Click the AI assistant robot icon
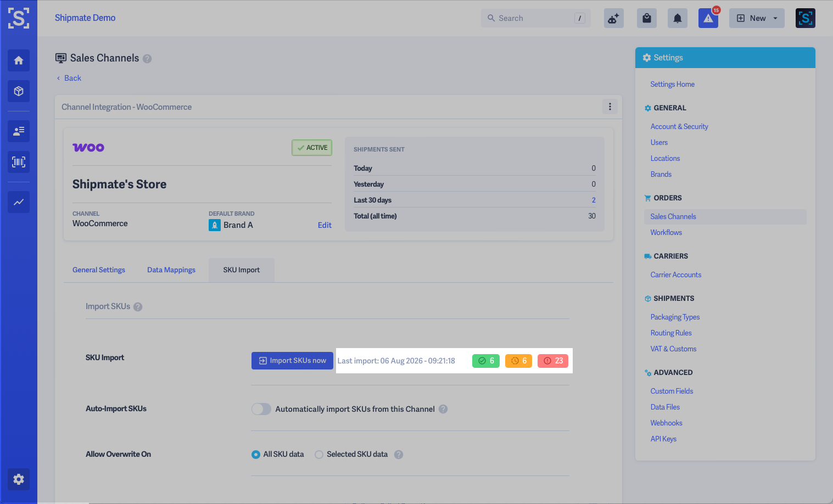Screen dimensions: 833x504 [613, 18]
